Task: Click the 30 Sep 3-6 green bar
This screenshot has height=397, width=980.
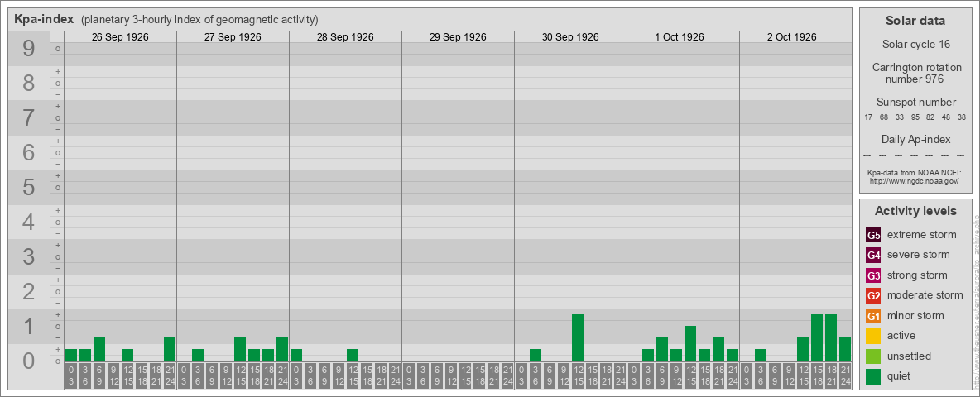Action: (535, 355)
